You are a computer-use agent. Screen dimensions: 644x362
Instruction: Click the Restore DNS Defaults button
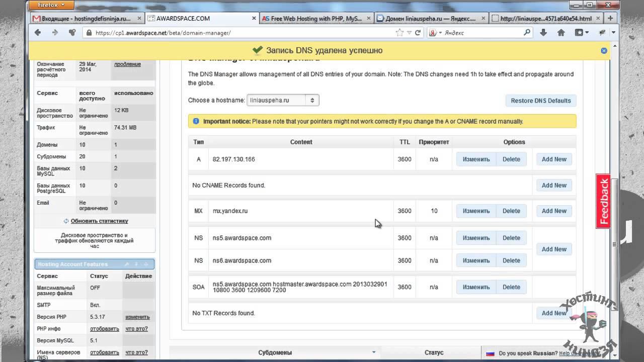541,101
